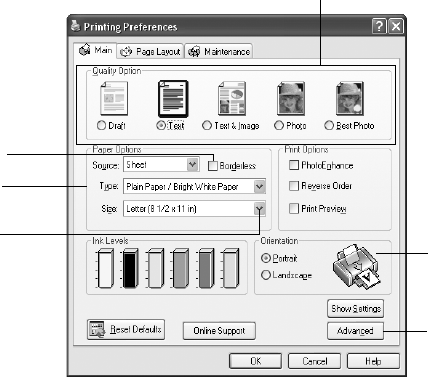This screenshot has height=377, width=428.
Task: Click the black ink level bar
Action: [x=130, y=269]
